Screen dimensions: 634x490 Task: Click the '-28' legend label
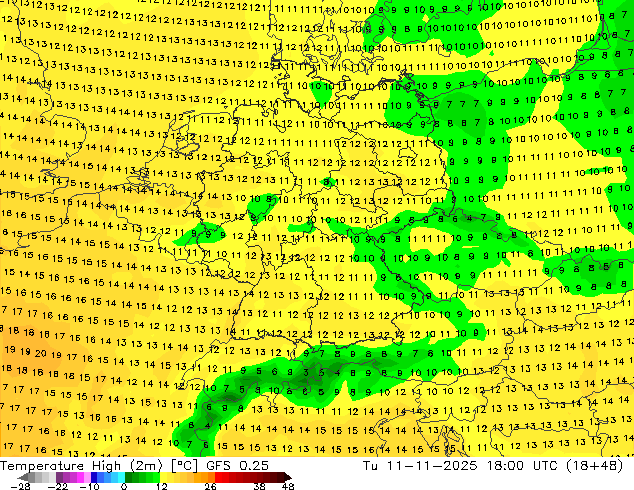[x=21, y=486]
